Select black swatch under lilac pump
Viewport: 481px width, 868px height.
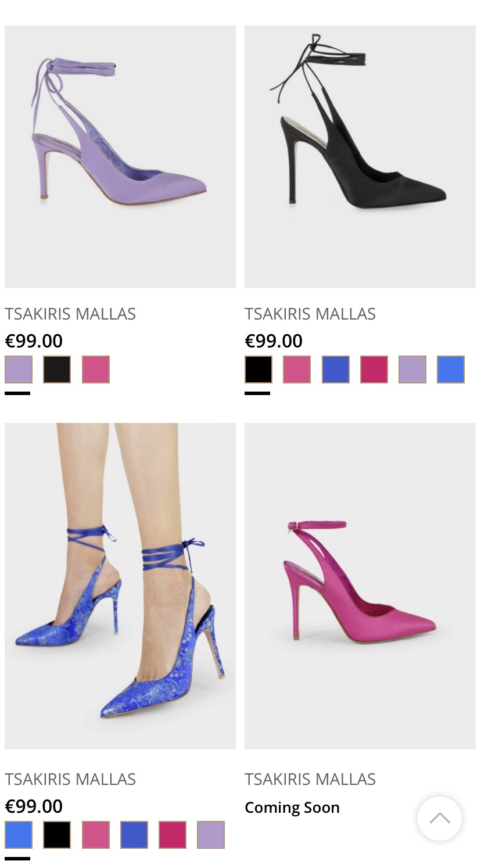tap(57, 370)
